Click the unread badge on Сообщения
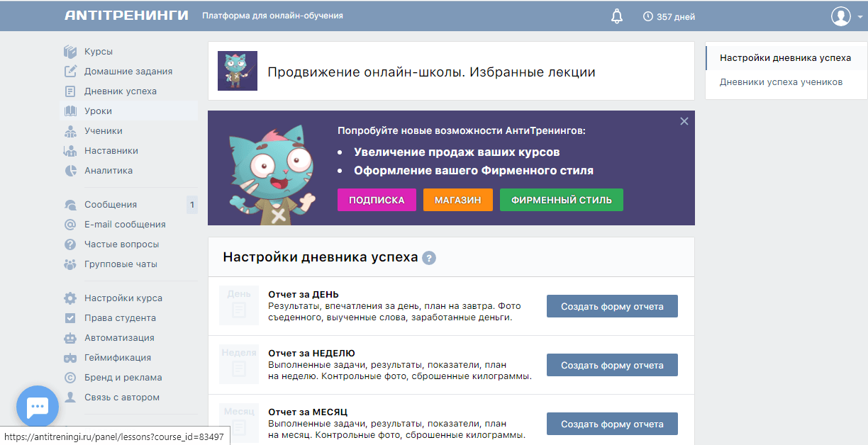This screenshot has height=445, width=868. [x=191, y=205]
